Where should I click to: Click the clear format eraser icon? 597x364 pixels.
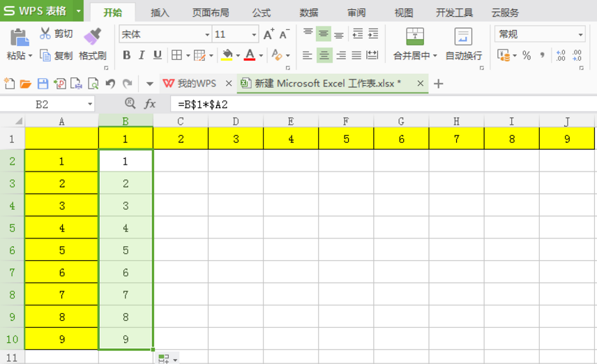[x=277, y=55]
